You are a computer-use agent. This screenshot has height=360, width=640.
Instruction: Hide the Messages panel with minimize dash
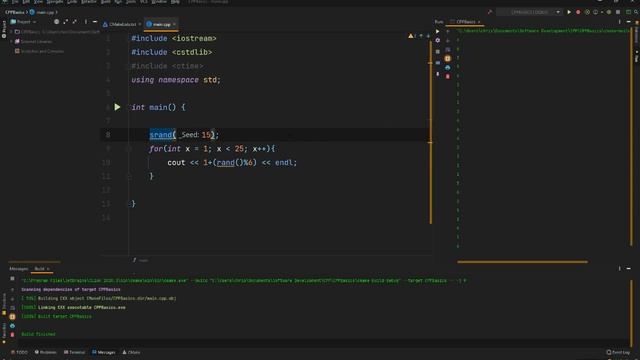[x=629, y=269]
